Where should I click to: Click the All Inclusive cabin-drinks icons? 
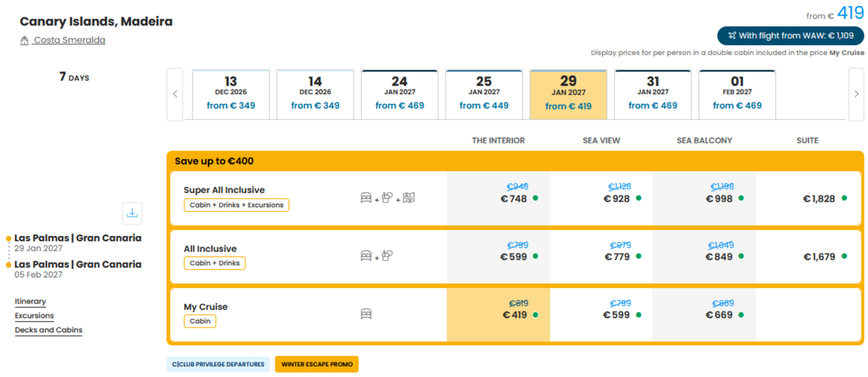coord(376,256)
